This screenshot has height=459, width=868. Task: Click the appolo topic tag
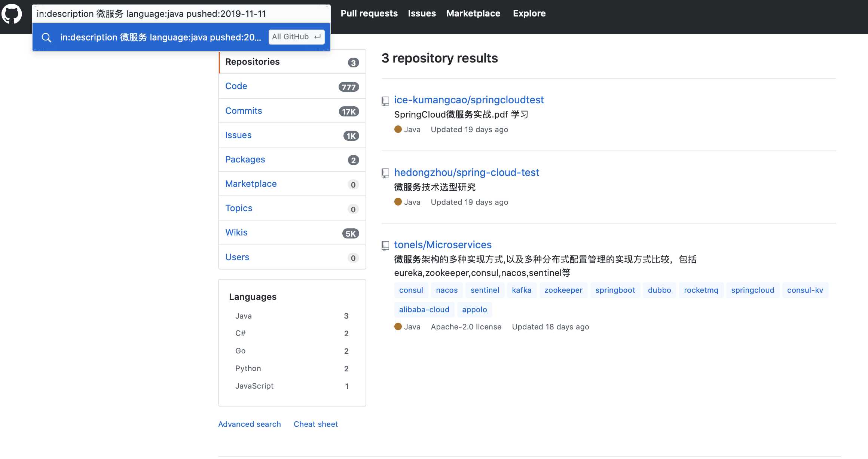tap(474, 310)
